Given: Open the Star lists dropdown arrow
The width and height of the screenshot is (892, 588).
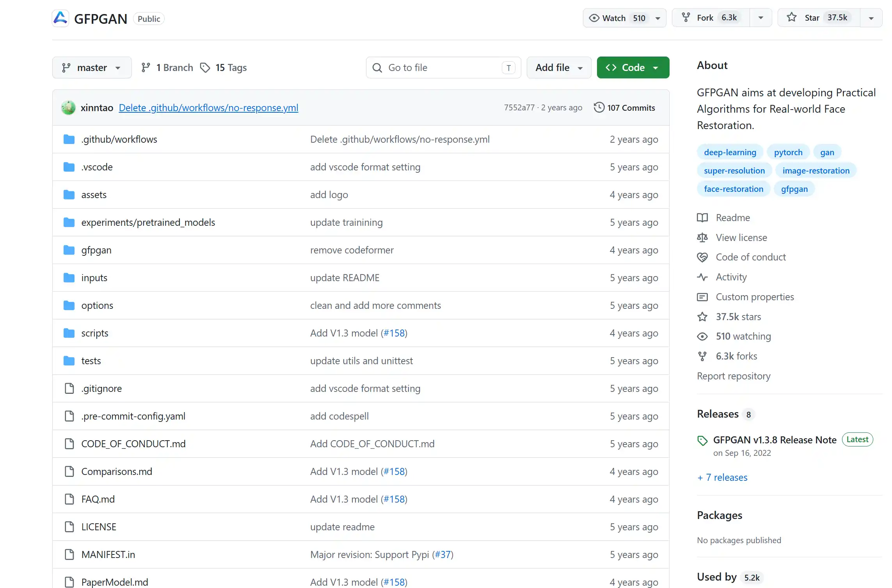Looking at the screenshot, I should [x=871, y=18].
